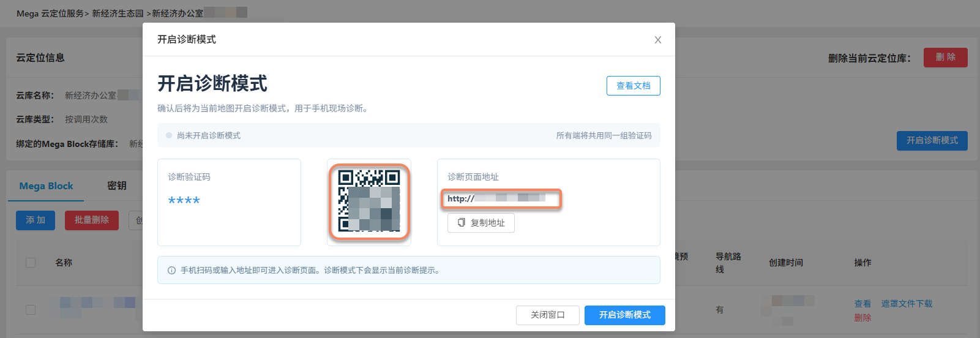Select the http:// diagnosis page address field
Viewport: 980px width, 338px height.
(x=501, y=198)
